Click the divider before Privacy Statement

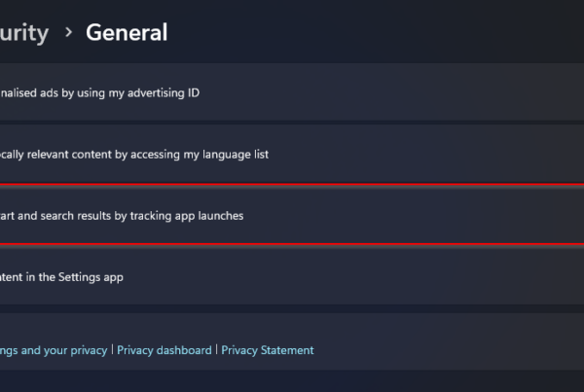point(216,350)
